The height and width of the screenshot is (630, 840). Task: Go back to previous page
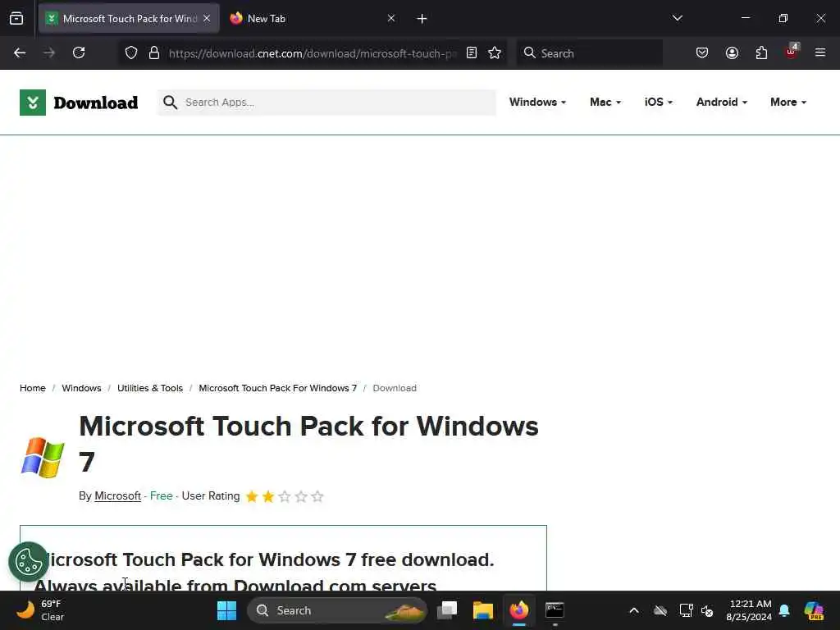pos(20,53)
